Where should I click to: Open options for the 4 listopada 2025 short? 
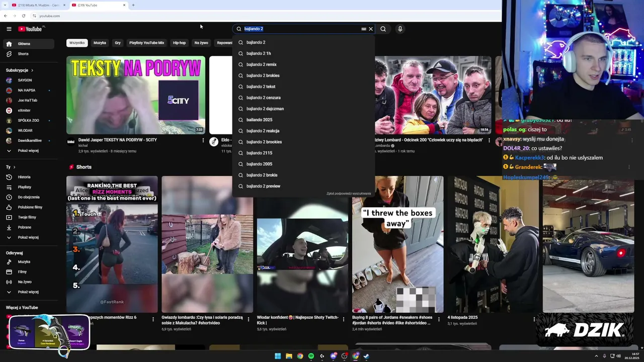534,319
